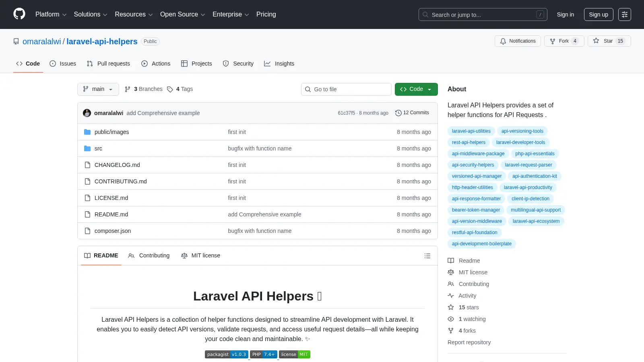Click the Report repository link
Image resolution: width=644 pixels, height=362 pixels.
pos(469,342)
